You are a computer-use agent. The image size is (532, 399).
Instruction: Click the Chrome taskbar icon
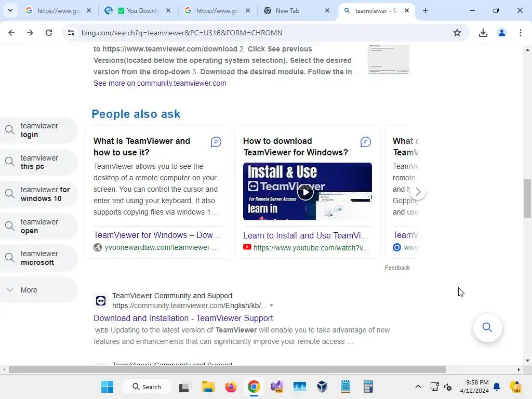pyautogui.click(x=254, y=387)
